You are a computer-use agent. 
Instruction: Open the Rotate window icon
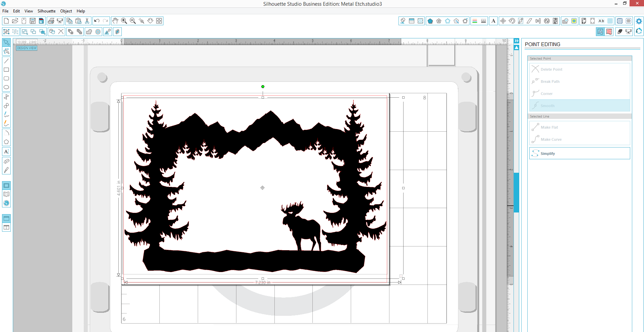tap(512, 21)
